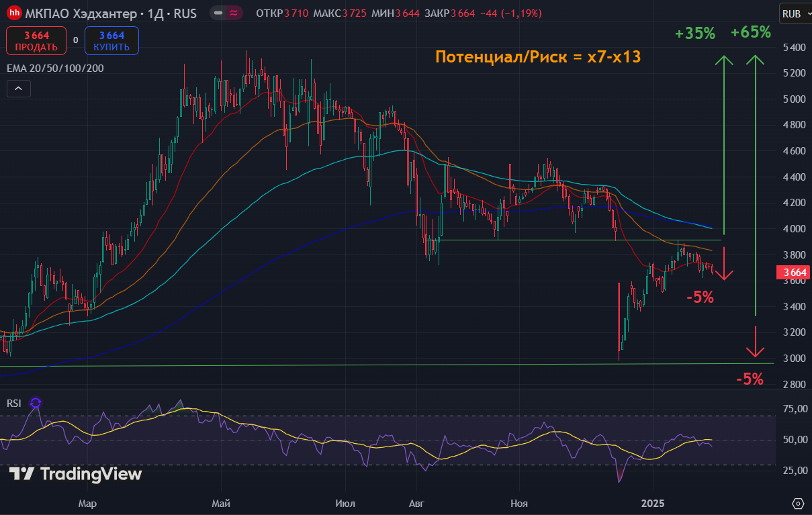Click the МАКС 3 725 high value

click(340, 13)
